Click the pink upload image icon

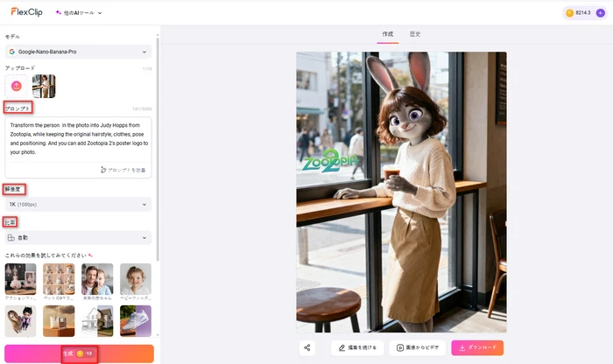tap(17, 86)
